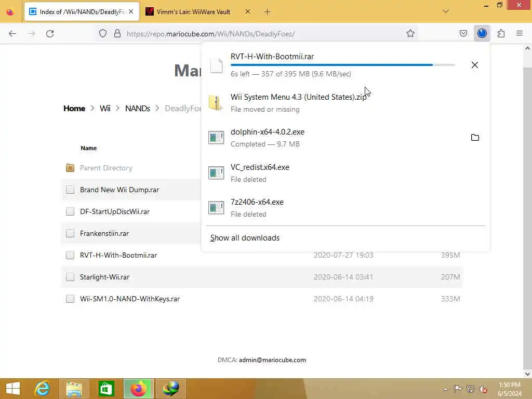
Task: Cancel the RVT-H-With-Bootmii.rar download
Action: pyautogui.click(x=475, y=65)
